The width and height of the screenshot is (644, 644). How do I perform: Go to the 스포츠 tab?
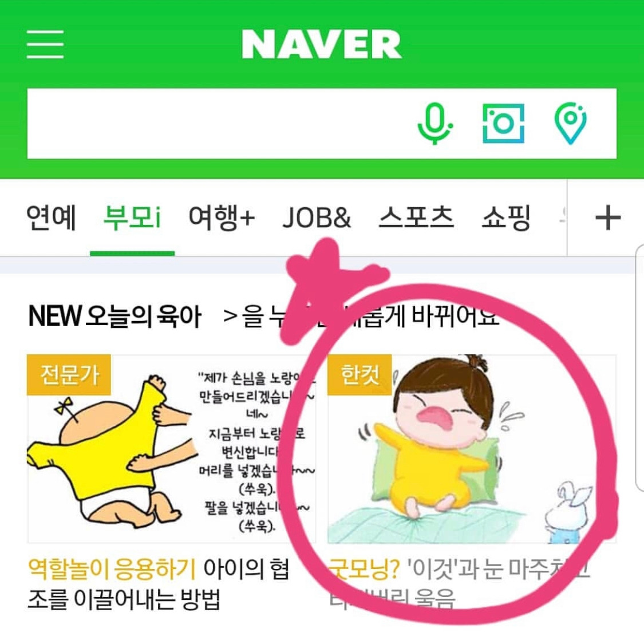click(416, 218)
